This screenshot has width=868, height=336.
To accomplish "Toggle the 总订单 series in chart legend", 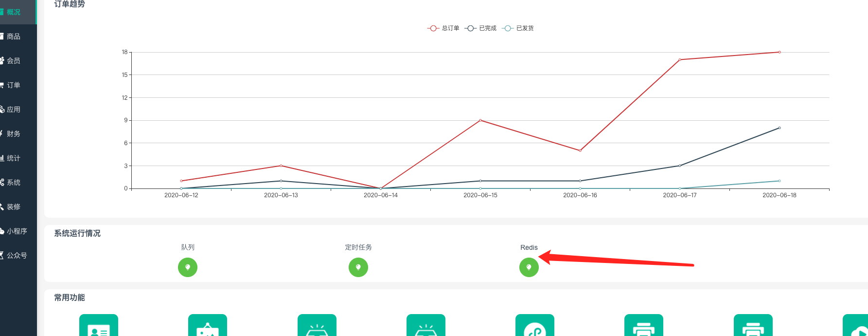I will pos(443,28).
